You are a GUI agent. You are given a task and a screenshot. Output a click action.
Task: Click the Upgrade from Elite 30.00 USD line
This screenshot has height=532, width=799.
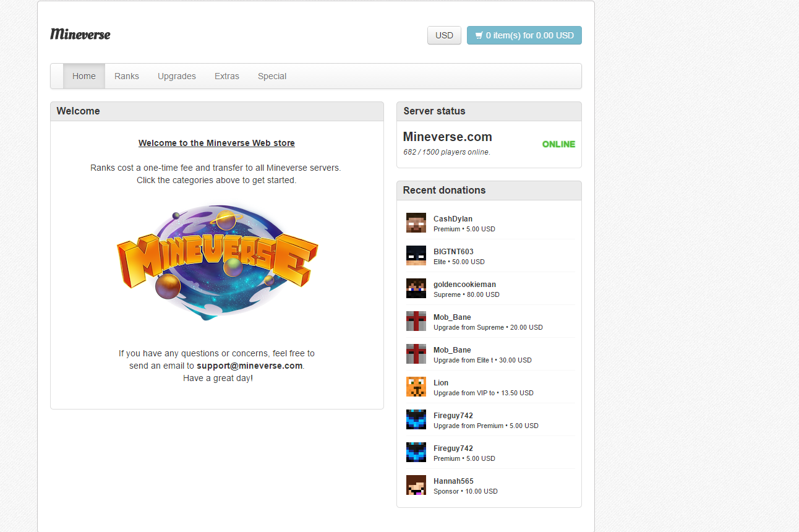(482, 360)
